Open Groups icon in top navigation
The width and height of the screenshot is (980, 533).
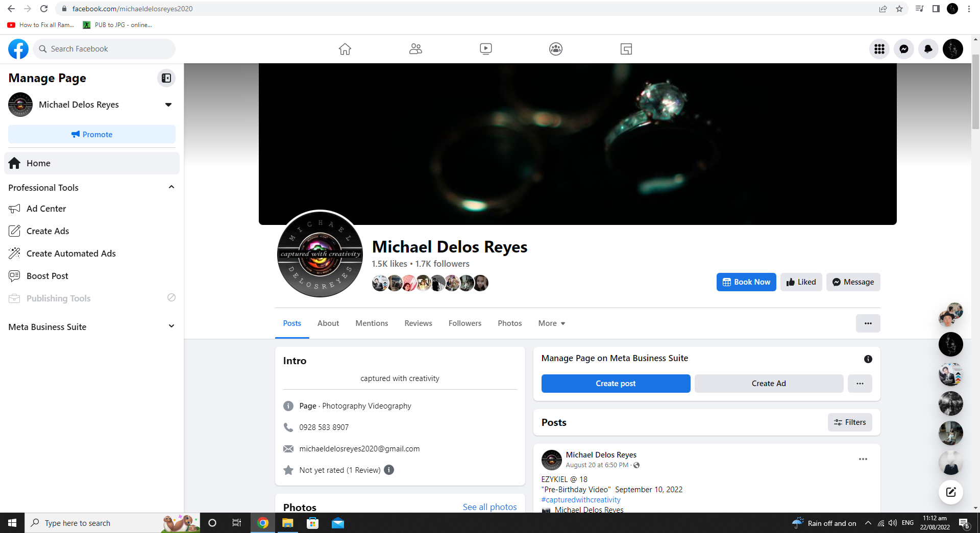[556, 49]
